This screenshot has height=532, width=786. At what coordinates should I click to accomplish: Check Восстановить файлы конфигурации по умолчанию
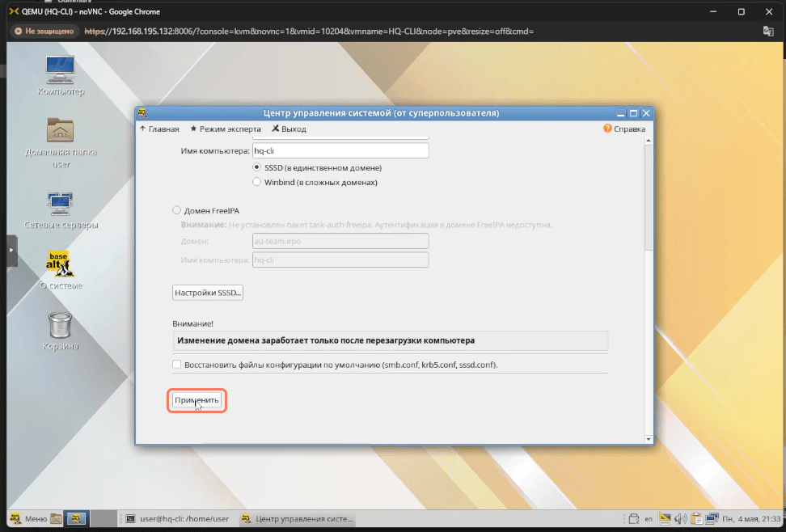coord(176,365)
